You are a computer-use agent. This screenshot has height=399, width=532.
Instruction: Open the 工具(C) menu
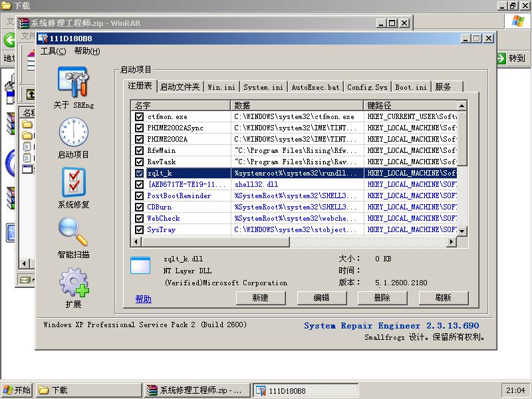53,51
